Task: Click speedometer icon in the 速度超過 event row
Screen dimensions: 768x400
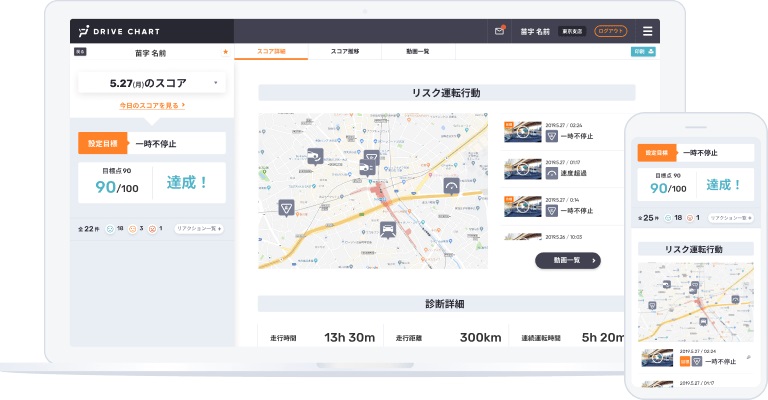Action: tap(552, 173)
